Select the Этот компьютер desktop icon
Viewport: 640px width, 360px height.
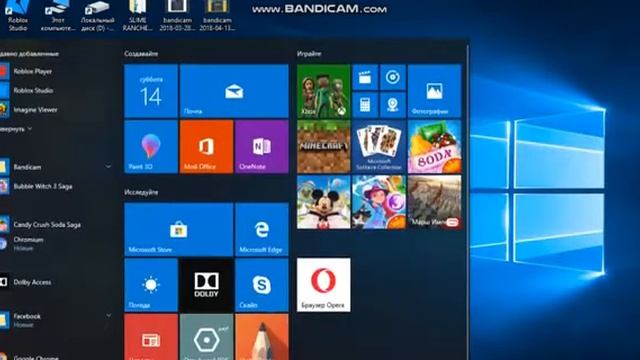(x=58, y=16)
